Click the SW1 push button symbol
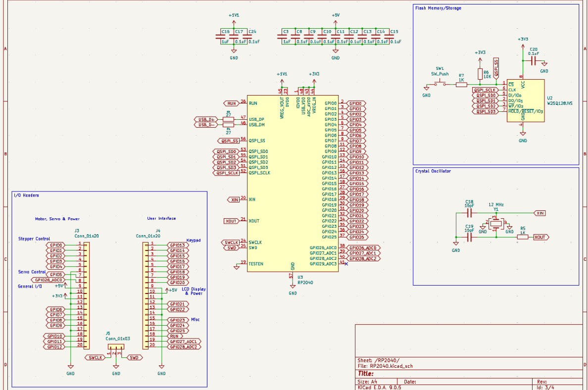 [440, 83]
